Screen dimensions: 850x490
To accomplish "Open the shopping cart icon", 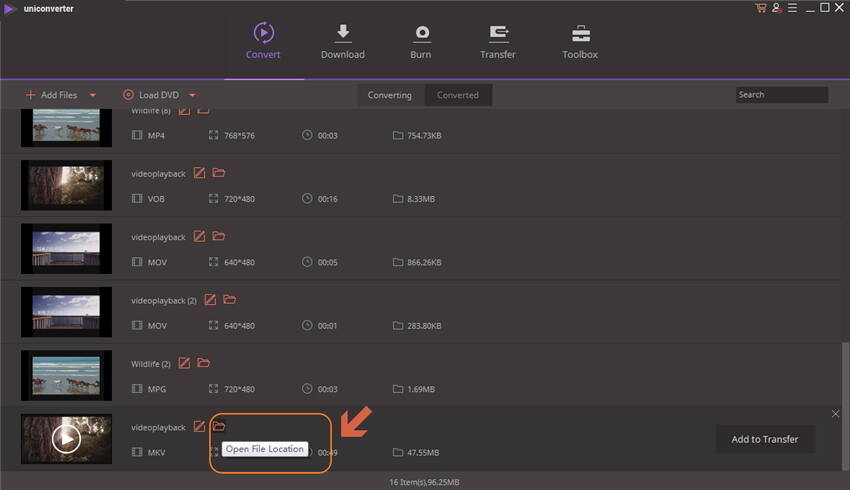I will pos(761,8).
